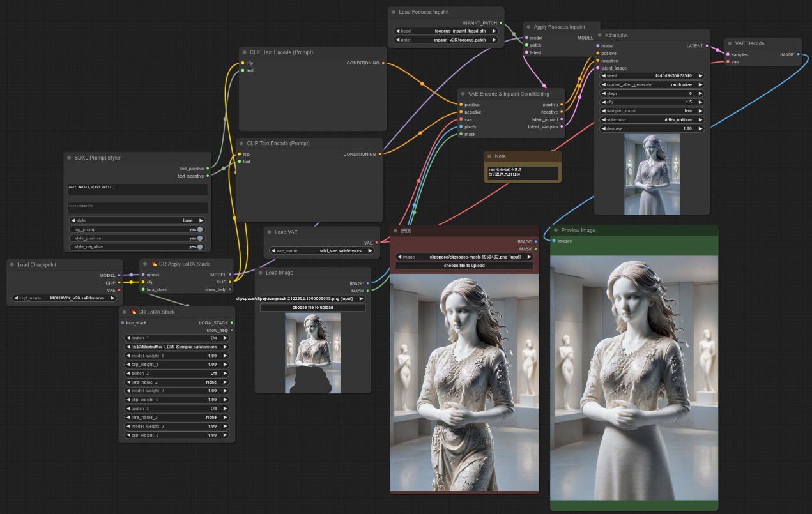Click the INPAINT_PATCH output socket

tap(501, 22)
